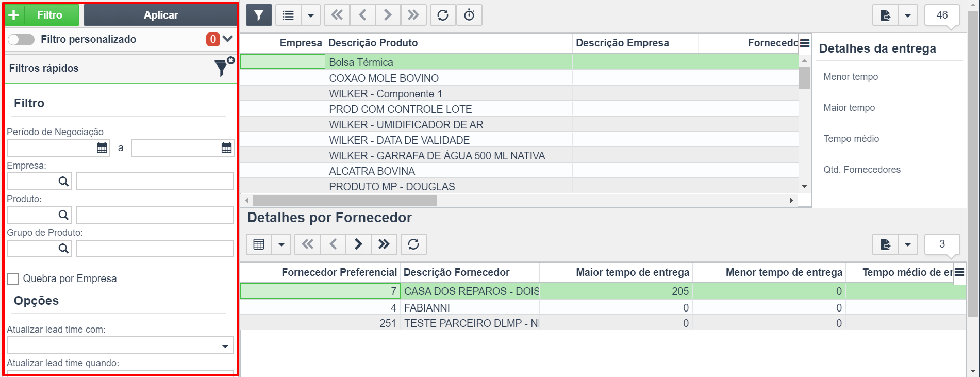Click the top grid list view icon

tap(288, 15)
